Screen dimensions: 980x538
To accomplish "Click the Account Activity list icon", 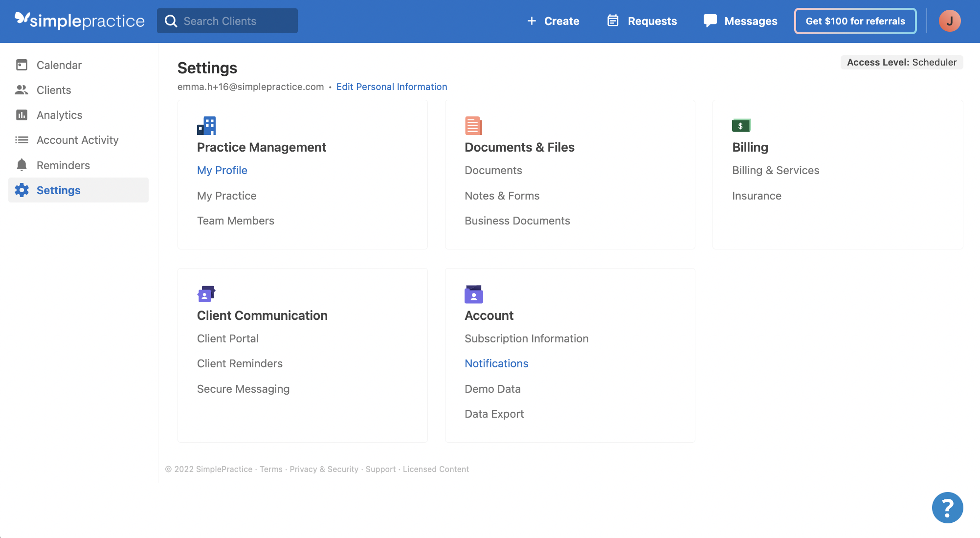I will click(22, 140).
